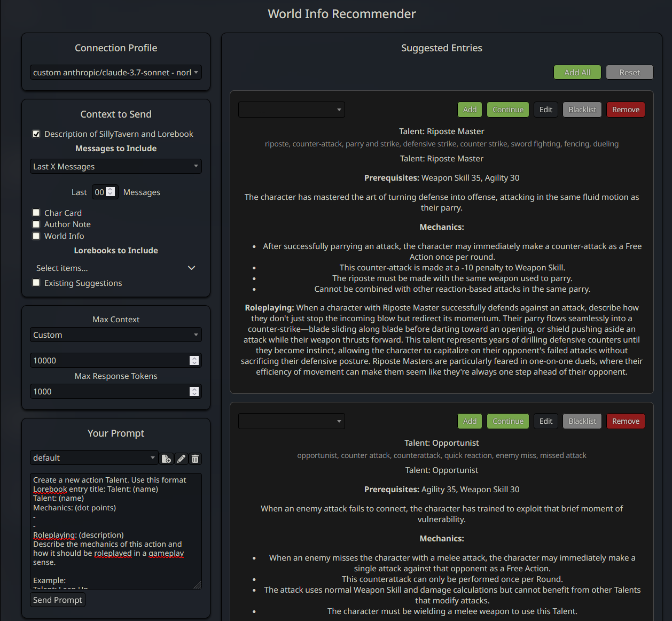Click the prompt text area resize handle

tap(197, 585)
